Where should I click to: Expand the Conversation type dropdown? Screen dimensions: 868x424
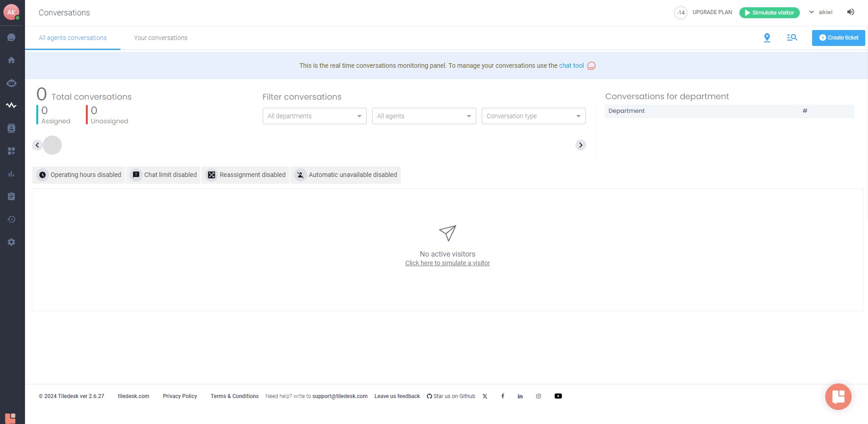click(x=534, y=116)
